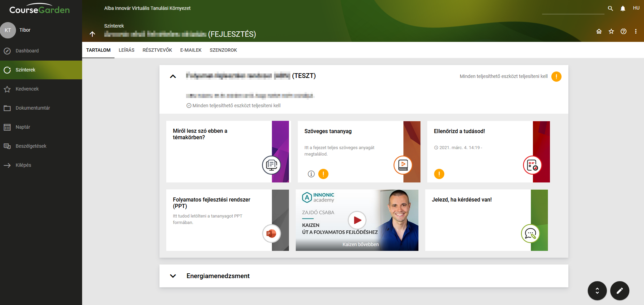Click the pencil edit floating button

click(619, 291)
